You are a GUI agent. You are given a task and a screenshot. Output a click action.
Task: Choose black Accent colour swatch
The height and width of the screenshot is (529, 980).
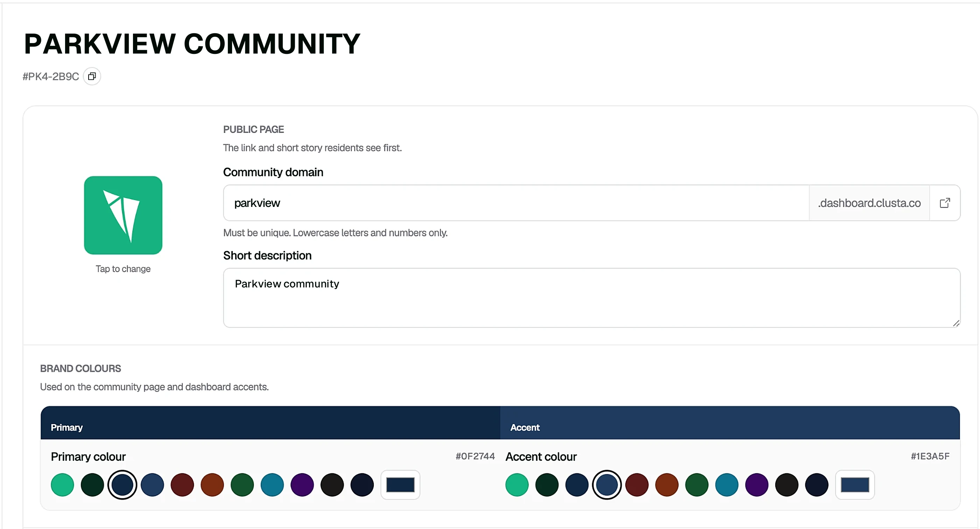click(787, 485)
